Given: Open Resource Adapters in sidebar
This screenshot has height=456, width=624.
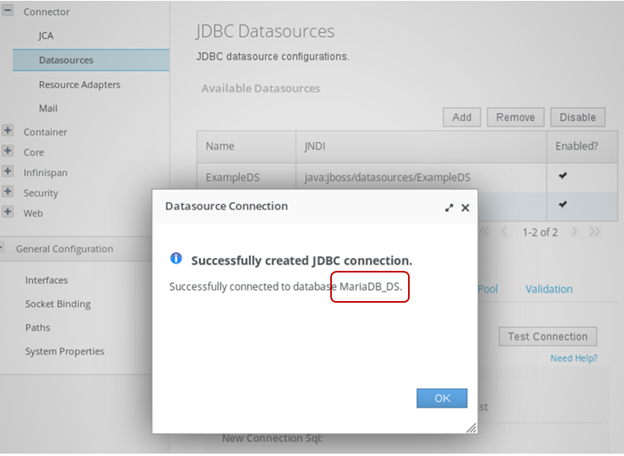Looking at the screenshot, I should point(79,84).
